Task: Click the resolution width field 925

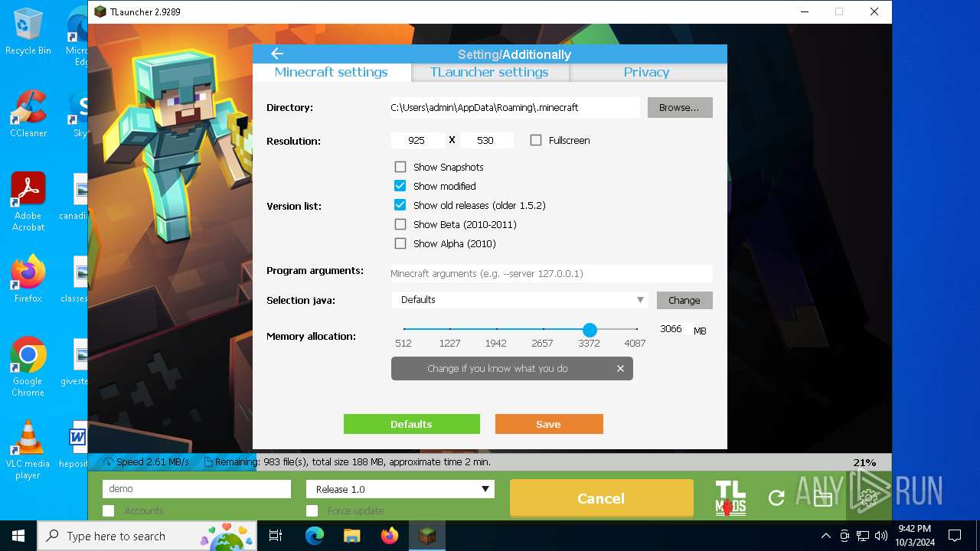Action: (x=416, y=140)
